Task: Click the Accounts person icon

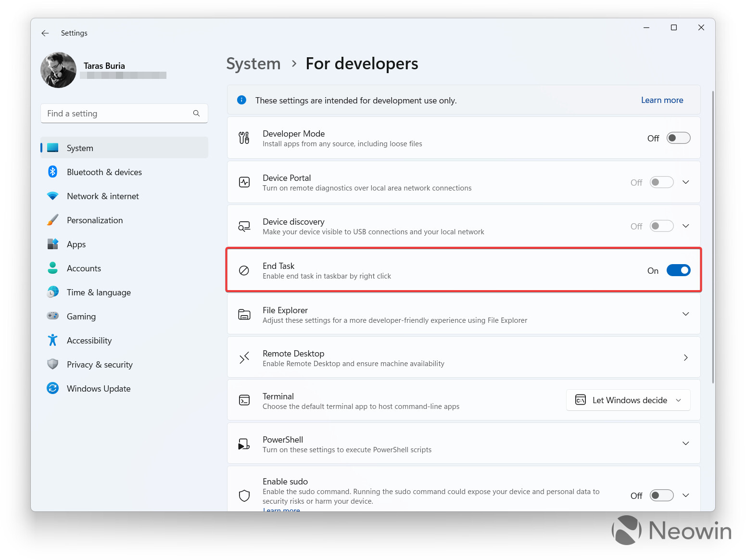Action: click(x=53, y=268)
